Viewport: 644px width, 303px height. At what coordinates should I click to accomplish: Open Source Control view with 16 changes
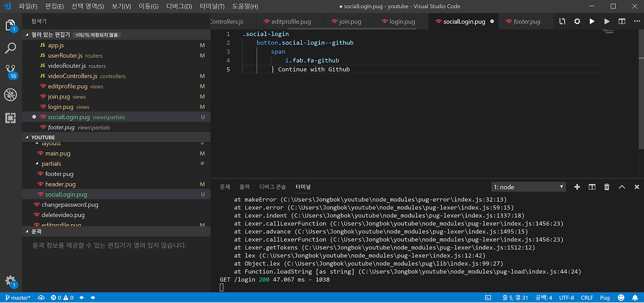pos(11,71)
